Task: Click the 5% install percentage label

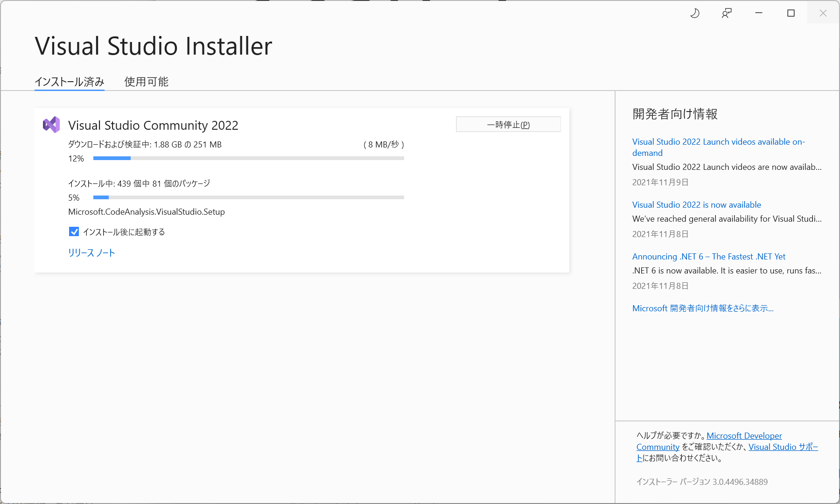Action: pyautogui.click(x=74, y=197)
